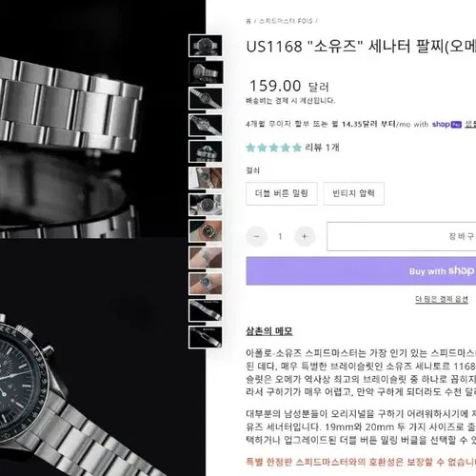
Task: Increase quantity with the plus button
Action: pos(305,236)
